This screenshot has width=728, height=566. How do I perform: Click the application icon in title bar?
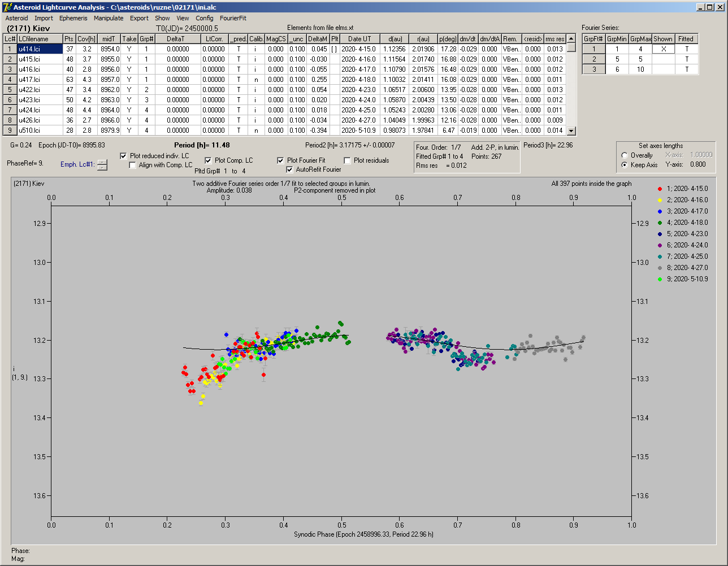click(x=7, y=7)
